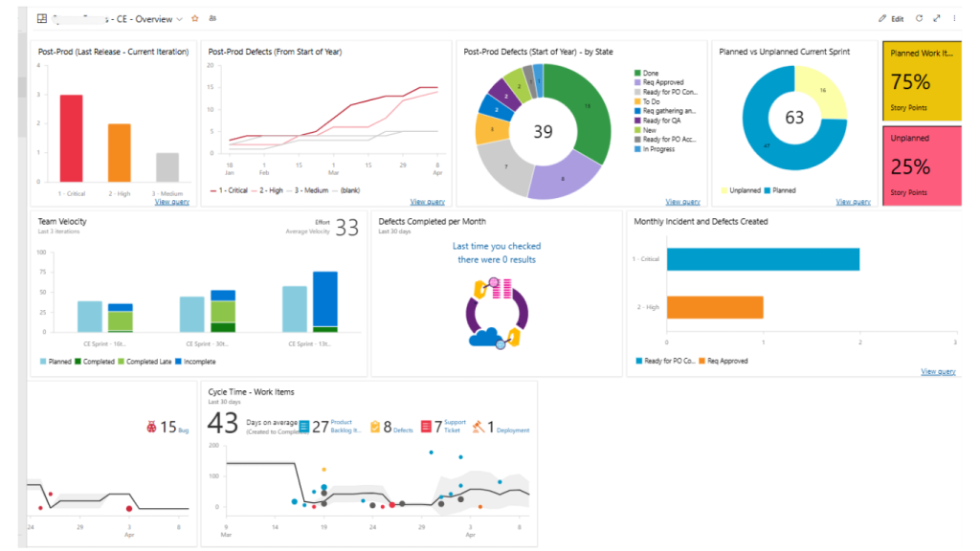
Task: Click the yellow Defects clipboard icon
Action: 375,427
